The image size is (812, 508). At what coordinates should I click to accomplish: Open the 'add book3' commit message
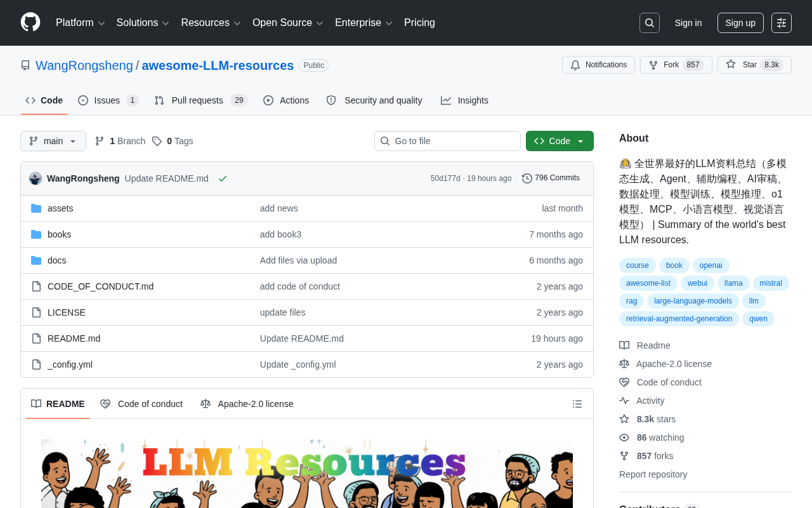coord(280,234)
